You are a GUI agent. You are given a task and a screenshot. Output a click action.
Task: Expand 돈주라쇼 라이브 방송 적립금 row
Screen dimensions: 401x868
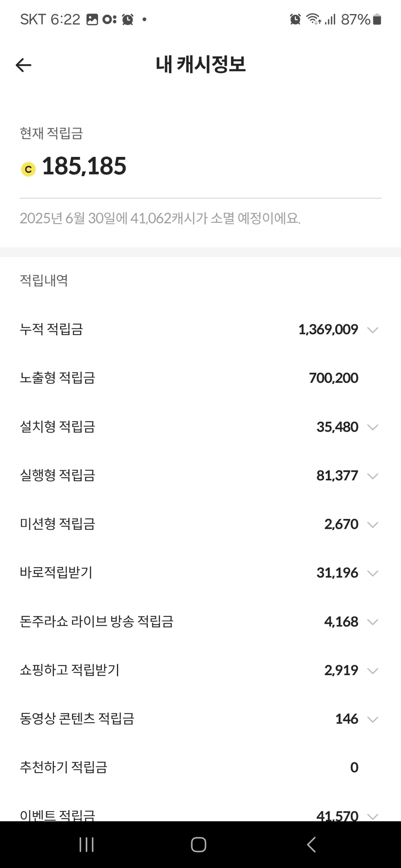[x=372, y=622]
